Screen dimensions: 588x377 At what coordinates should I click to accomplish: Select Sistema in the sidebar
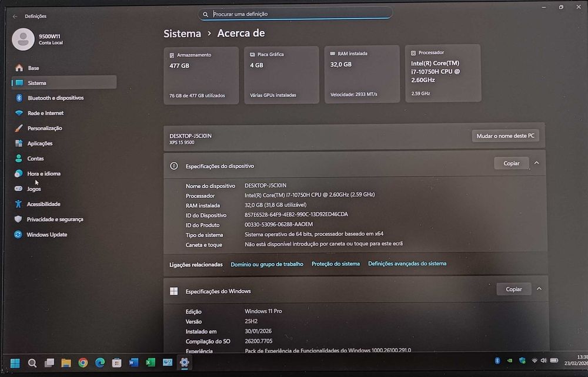[64, 83]
